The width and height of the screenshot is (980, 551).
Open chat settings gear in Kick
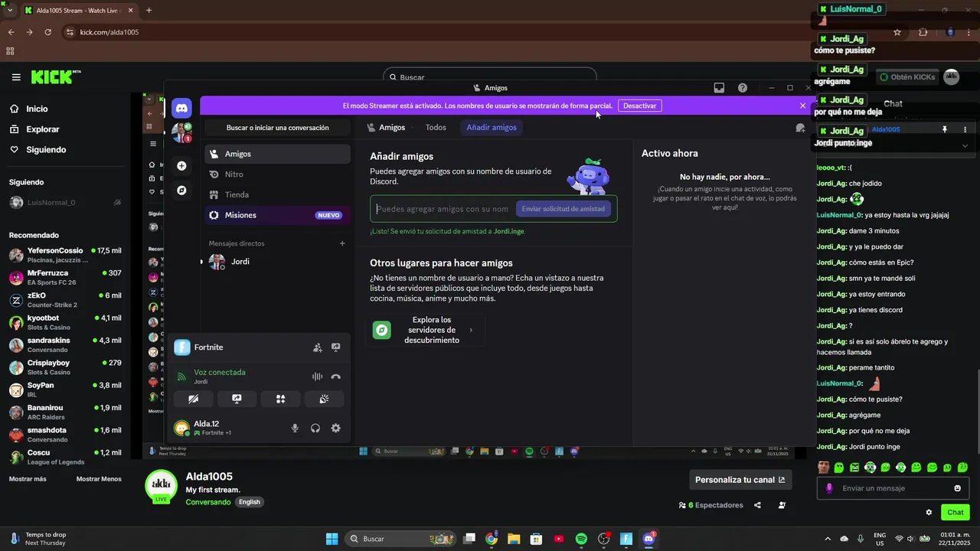pos(929,513)
